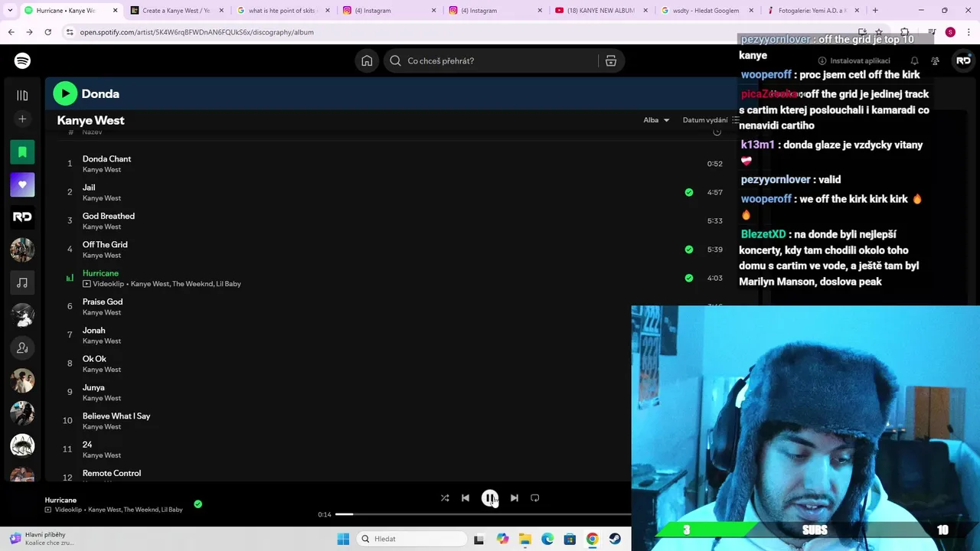Open Browse icon beside the search field
The width and height of the screenshot is (980, 551).
(x=611, y=60)
